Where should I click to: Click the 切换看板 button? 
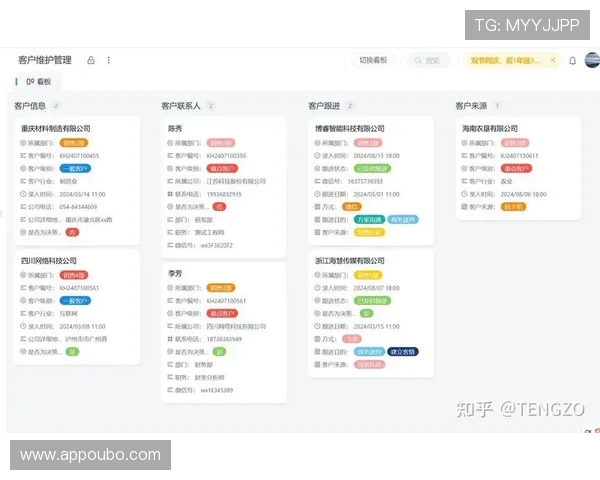tap(373, 60)
